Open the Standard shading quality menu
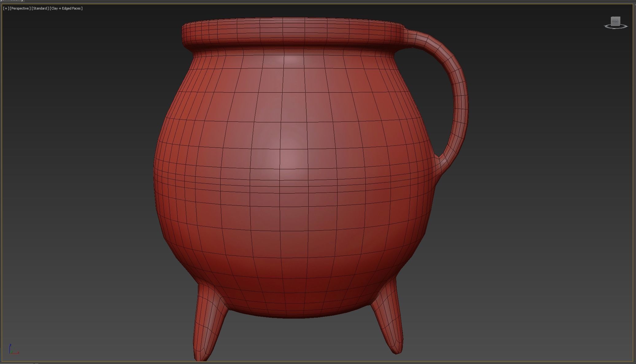This screenshot has width=636, height=364. point(40,8)
